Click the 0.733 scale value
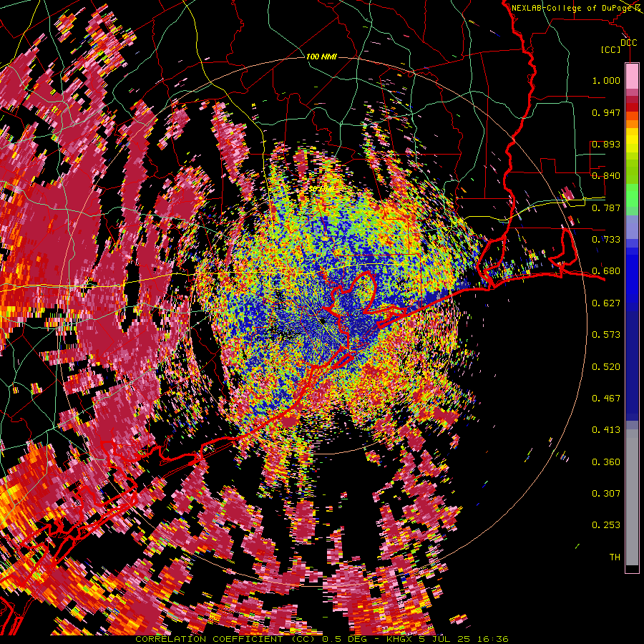This screenshot has width=644, height=644. (x=606, y=240)
